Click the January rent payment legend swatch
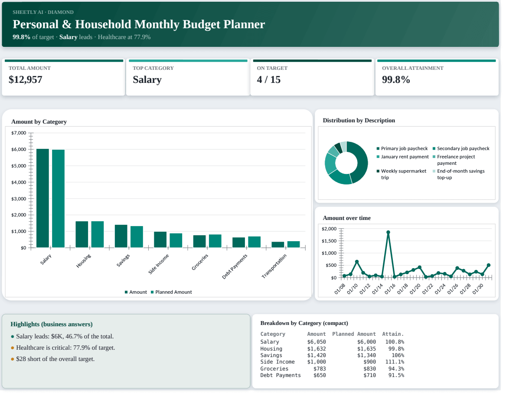The image size is (532, 400). pyautogui.click(x=378, y=157)
